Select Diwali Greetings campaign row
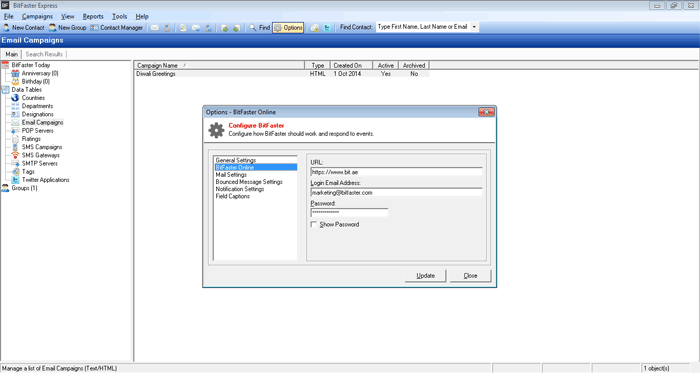The height and width of the screenshot is (373, 700). tap(282, 74)
